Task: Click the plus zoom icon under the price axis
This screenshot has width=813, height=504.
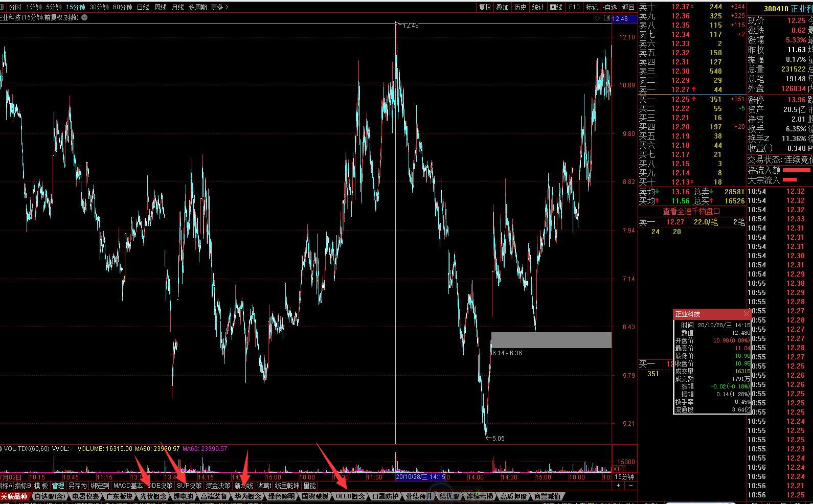Action: [618, 486]
